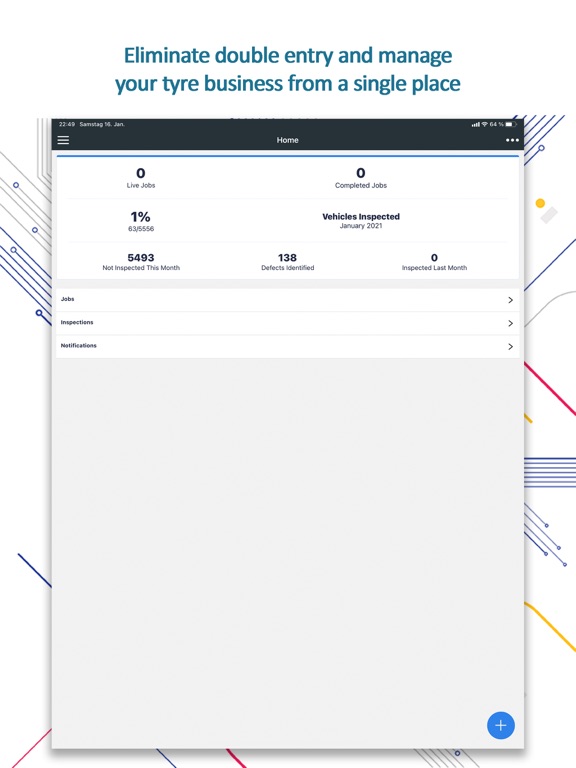Tap the 1% inspected percentage

pyautogui.click(x=140, y=216)
